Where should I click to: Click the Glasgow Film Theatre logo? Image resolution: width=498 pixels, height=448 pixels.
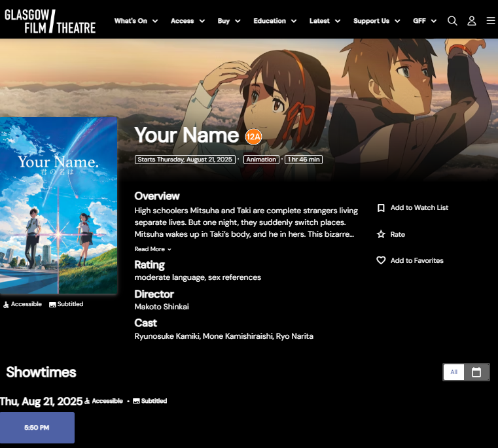(x=50, y=22)
